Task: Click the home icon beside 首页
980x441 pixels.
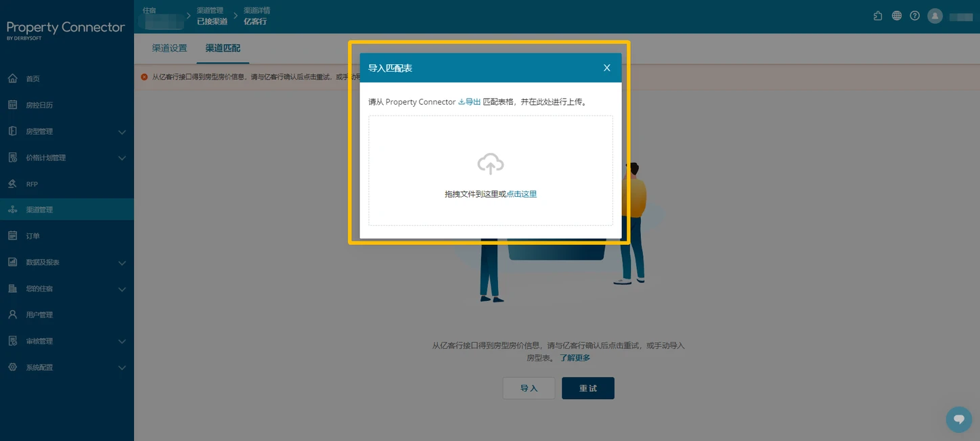Action: click(12, 78)
